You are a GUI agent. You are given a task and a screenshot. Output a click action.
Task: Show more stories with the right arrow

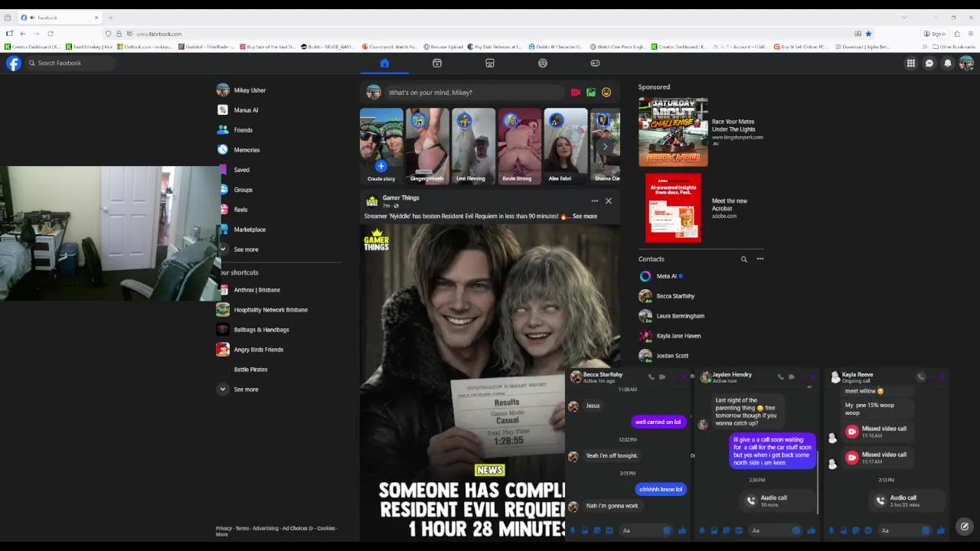(x=605, y=146)
